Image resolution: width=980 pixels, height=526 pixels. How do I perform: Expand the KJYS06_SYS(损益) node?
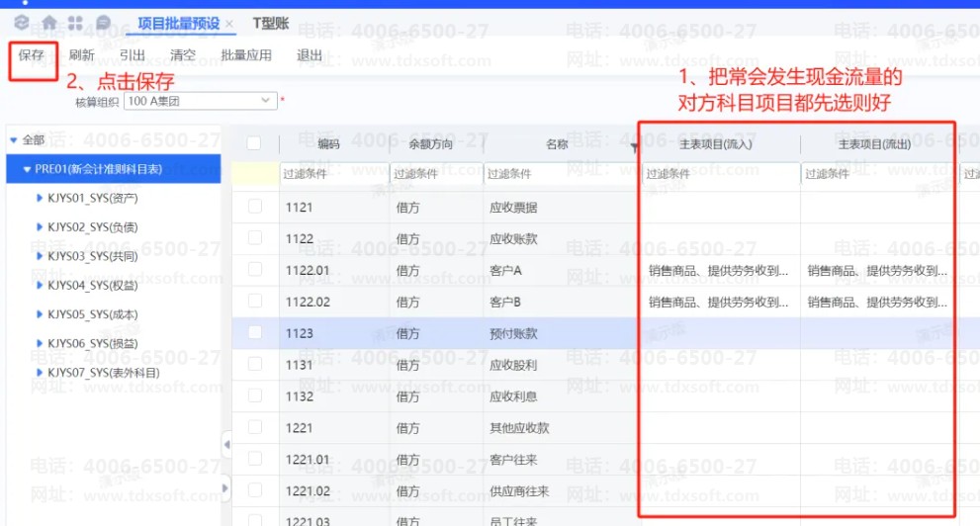(x=40, y=344)
